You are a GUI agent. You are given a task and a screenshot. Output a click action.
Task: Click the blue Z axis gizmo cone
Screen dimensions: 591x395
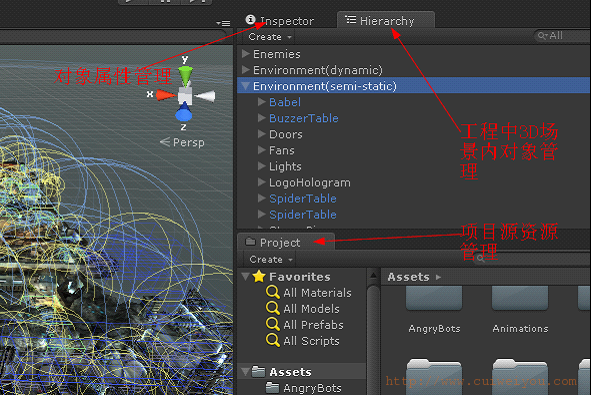pos(184,112)
